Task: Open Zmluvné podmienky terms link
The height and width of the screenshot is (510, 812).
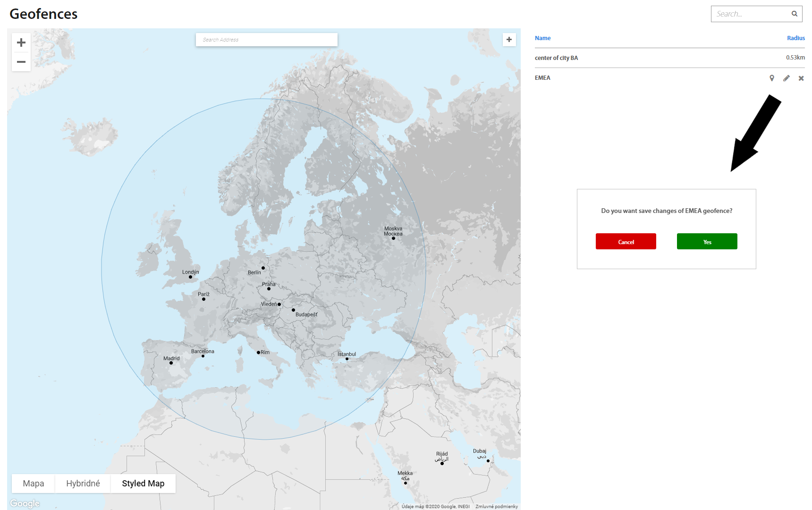Action: (496, 506)
